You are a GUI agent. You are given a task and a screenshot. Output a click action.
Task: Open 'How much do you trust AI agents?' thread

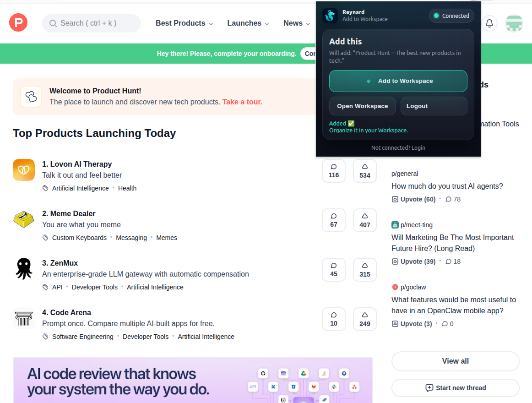pos(447,186)
